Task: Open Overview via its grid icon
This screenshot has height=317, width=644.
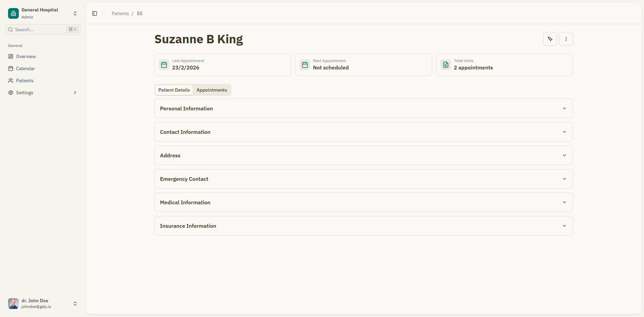Action: pos(10,56)
